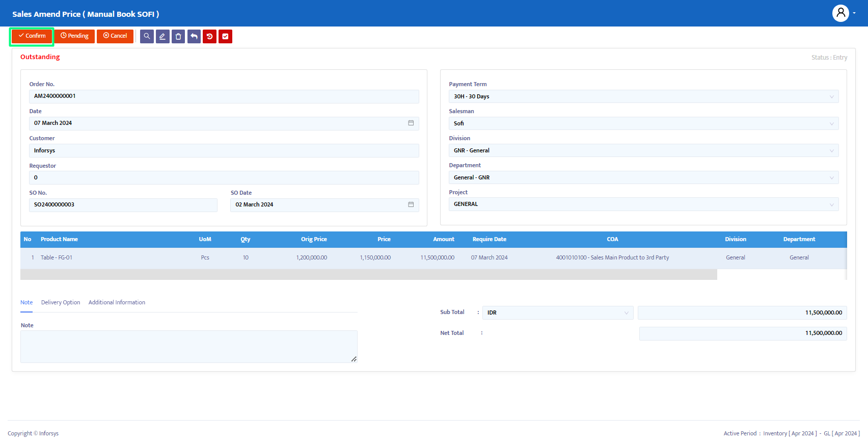This screenshot has height=442, width=868.
Task: Click the trash delete toolbar icon
Action: pyautogui.click(x=178, y=36)
